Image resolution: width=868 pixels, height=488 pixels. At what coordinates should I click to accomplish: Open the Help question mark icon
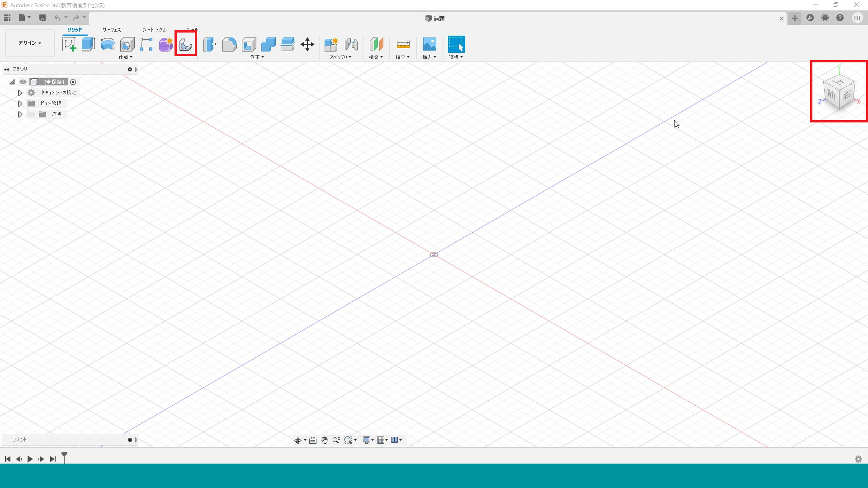click(840, 18)
